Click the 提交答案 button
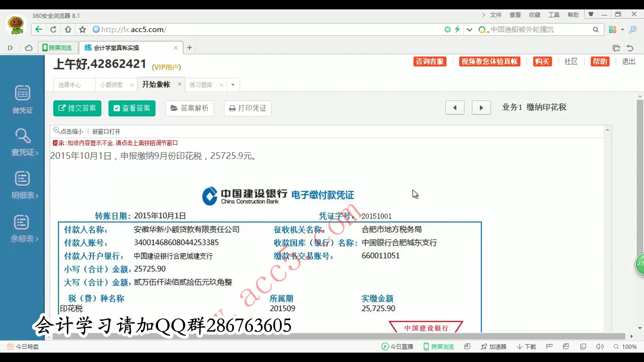This screenshot has width=644, height=362. [x=77, y=108]
